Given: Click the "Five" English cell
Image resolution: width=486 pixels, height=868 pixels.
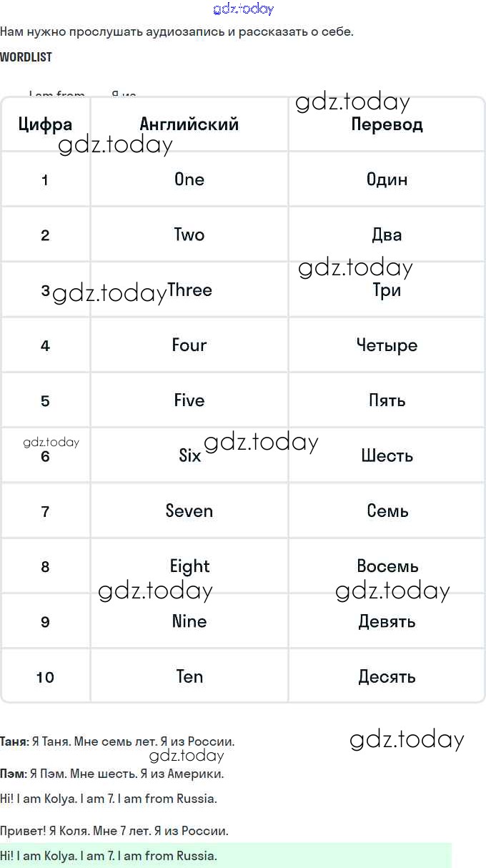Looking at the screenshot, I should click(x=189, y=400).
